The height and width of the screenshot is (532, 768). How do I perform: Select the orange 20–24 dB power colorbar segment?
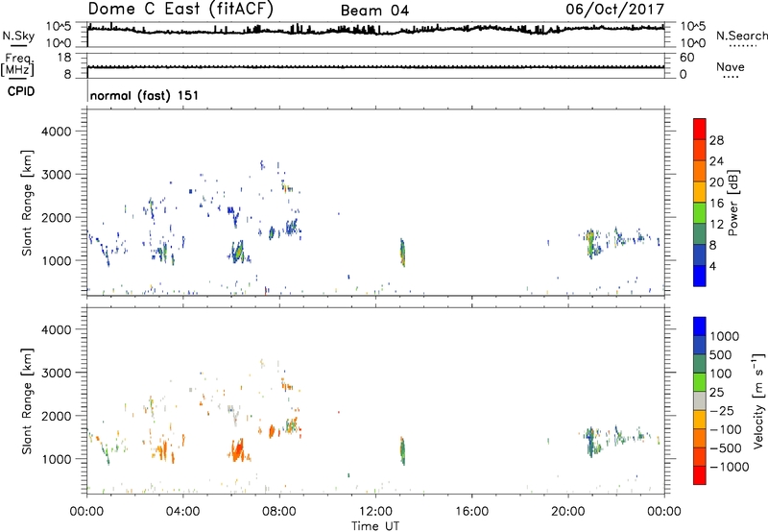coord(700,171)
